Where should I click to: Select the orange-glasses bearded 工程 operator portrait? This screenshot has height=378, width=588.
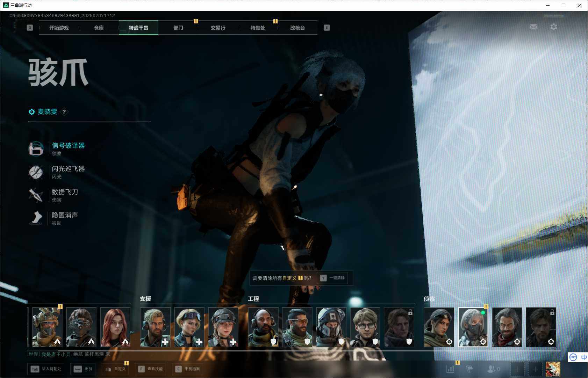tap(297, 327)
